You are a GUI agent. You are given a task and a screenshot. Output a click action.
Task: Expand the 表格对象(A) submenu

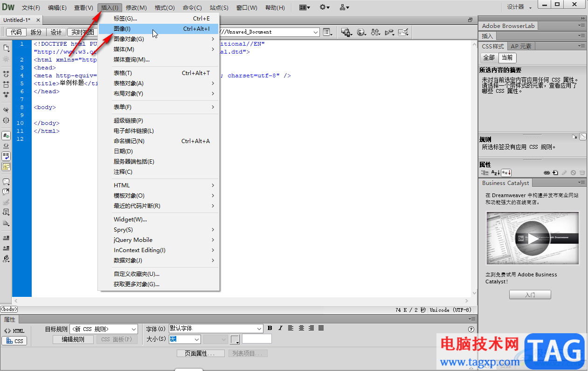159,83
